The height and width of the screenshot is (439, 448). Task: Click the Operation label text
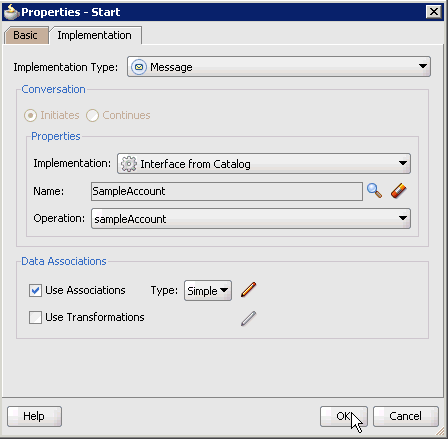[59, 218]
